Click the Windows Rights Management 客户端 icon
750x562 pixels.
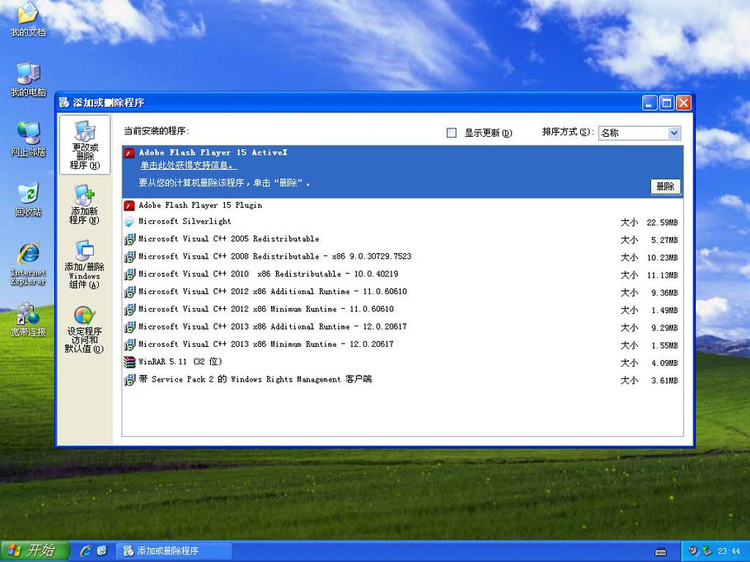click(129, 380)
